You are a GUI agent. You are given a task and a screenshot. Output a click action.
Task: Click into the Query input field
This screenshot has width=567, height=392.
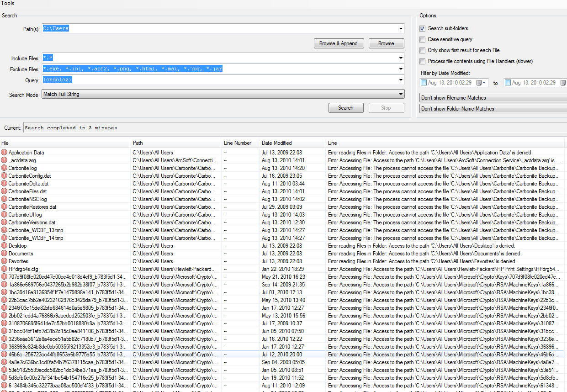coord(219,80)
